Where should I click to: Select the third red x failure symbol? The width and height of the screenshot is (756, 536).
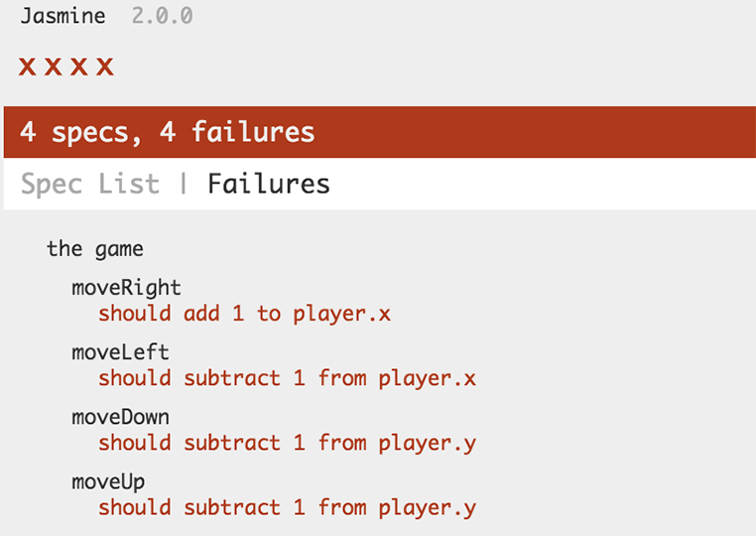click(x=79, y=67)
